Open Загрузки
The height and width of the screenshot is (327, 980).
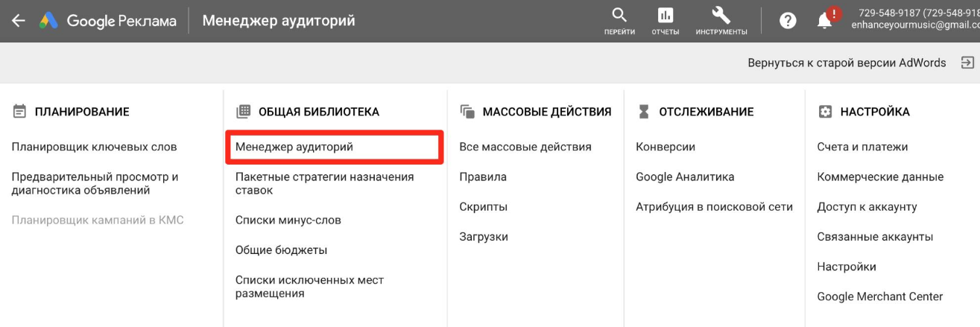point(484,236)
